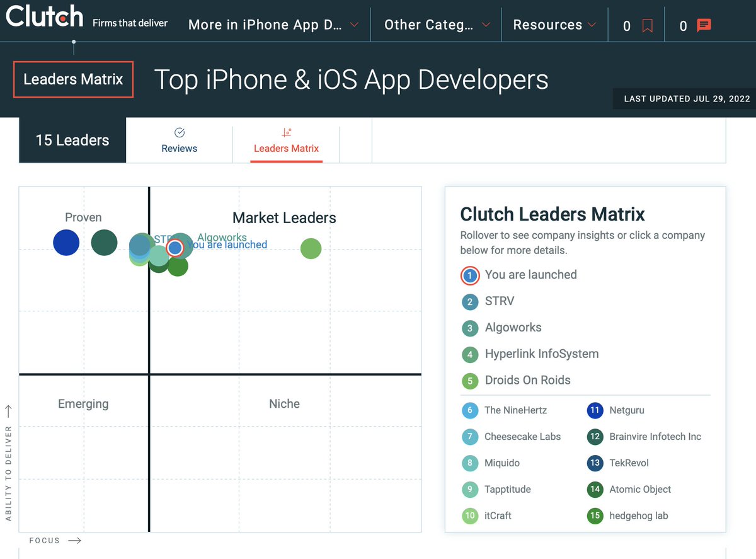Open the Resources dropdown menu
Viewport: 756px width, 559px height.
554,25
